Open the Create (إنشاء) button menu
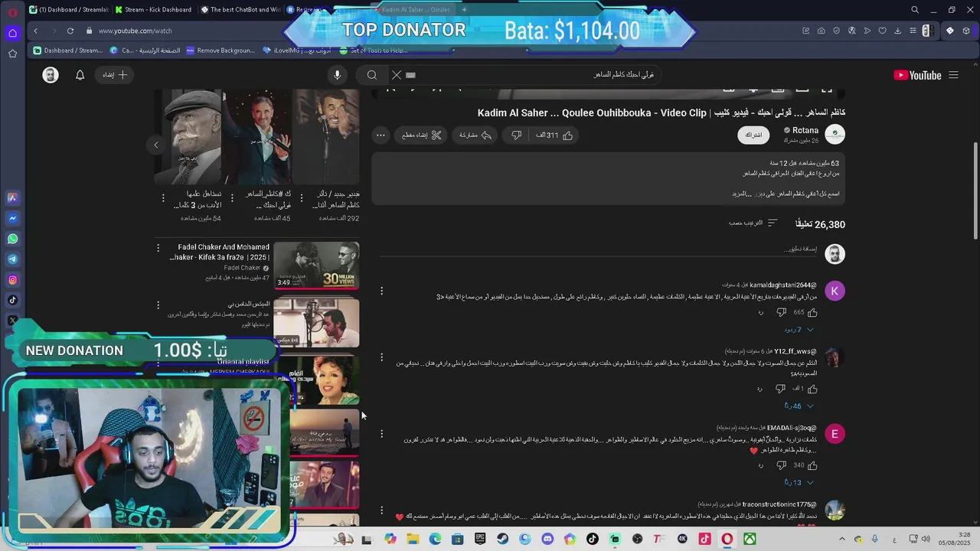 coord(115,75)
